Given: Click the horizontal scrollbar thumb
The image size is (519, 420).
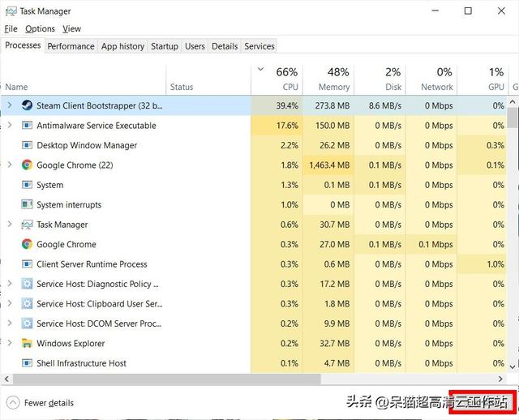Looking at the screenshot, I should tap(167, 379).
